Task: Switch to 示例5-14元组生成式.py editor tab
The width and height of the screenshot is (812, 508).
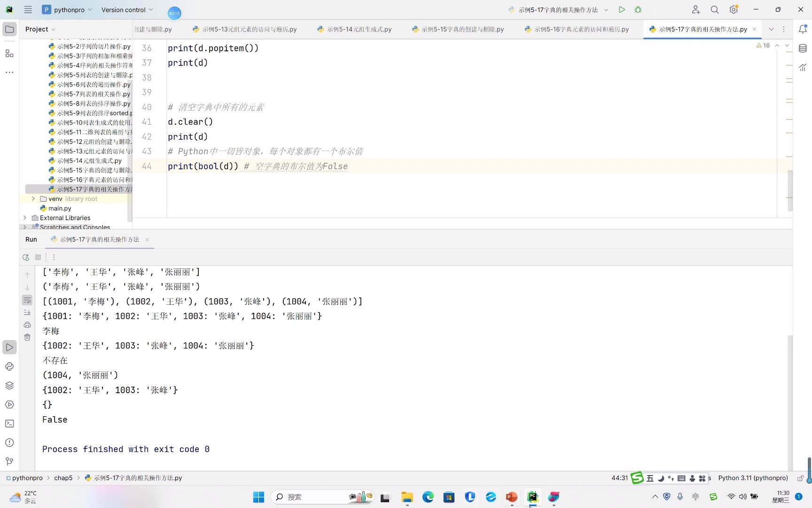Action: [x=359, y=29]
